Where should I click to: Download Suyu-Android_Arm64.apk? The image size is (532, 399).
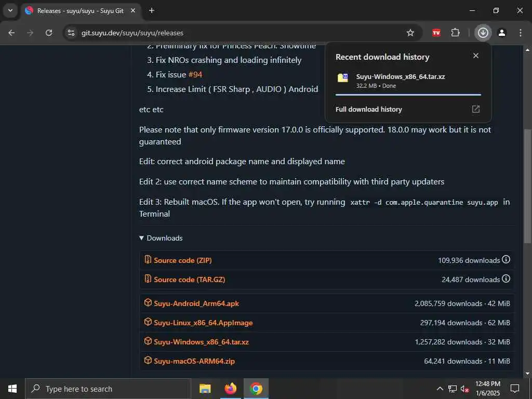[196, 303]
